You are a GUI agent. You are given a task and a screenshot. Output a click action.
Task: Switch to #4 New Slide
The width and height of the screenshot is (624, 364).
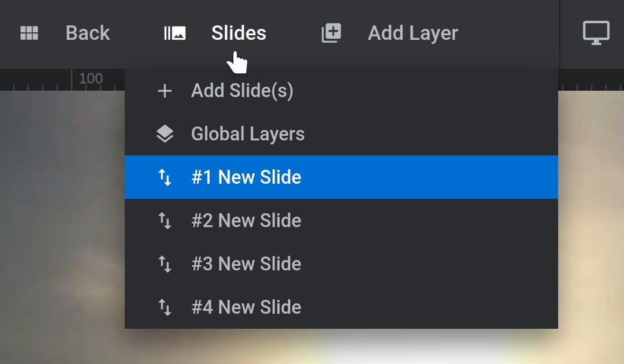coord(341,307)
